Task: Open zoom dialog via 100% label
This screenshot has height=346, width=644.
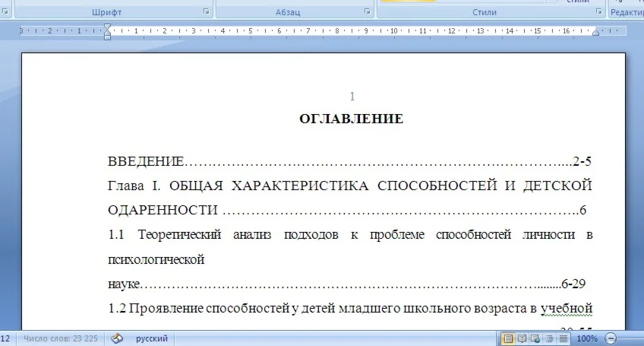Action: tap(587, 338)
